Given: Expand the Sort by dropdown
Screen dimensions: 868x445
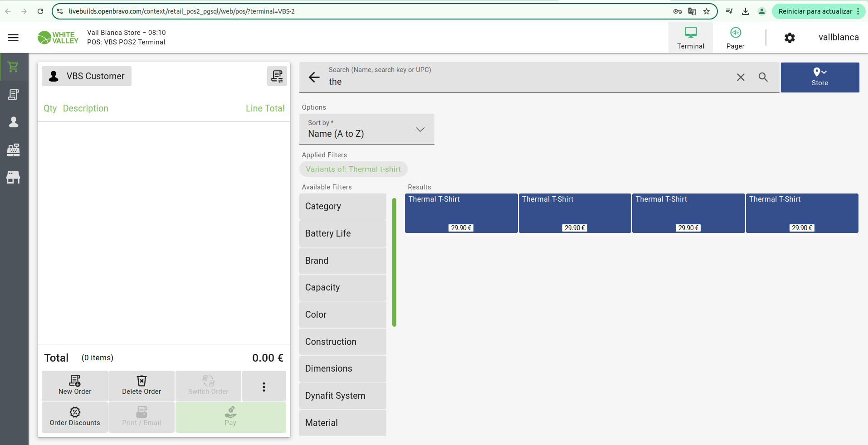Looking at the screenshot, I should pos(366,129).
